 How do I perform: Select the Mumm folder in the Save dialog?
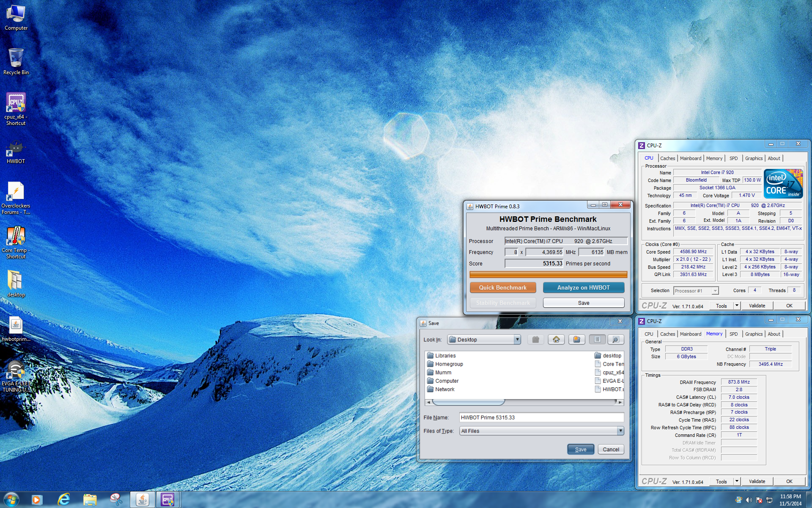[x=439, y=373]
